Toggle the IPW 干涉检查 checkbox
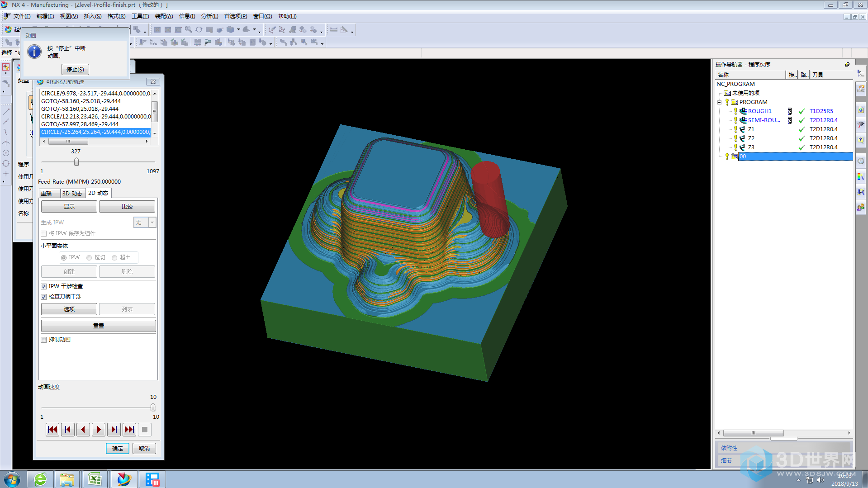 pyautogui.click(x=44, y=286)
